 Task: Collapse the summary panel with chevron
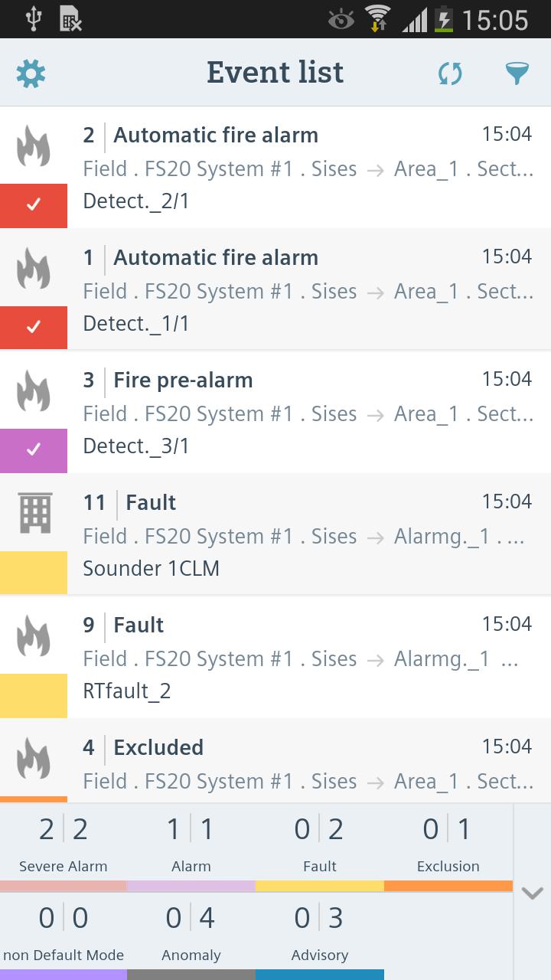coord(532,893)
